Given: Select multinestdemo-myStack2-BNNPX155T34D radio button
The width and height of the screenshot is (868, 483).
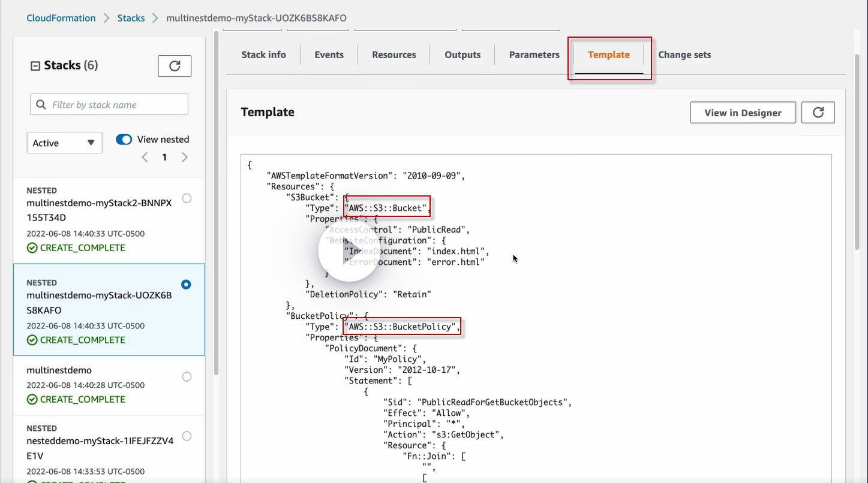Looking at the screenshot, I should (187, 198).
